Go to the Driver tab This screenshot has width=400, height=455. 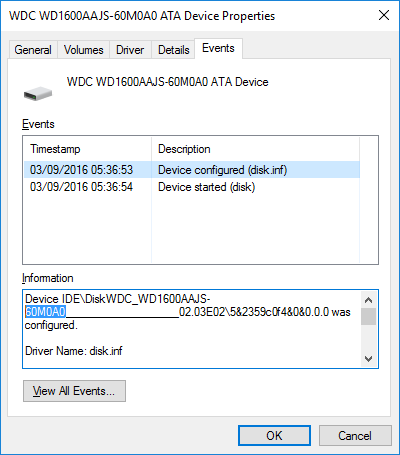tap(130, 50)
